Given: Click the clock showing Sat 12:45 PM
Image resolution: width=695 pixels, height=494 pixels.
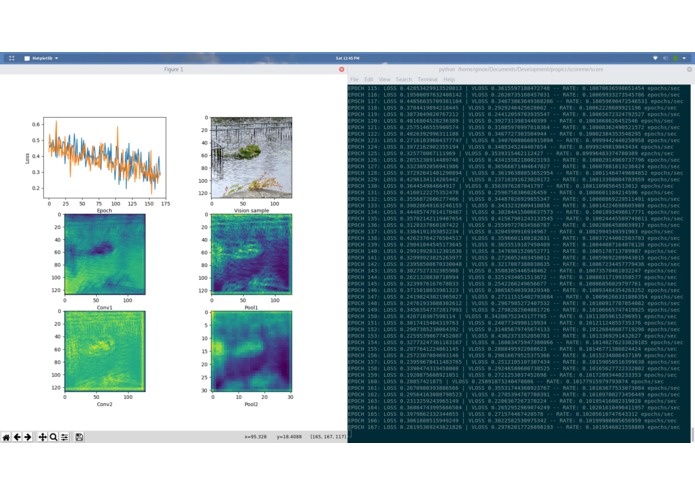Looking at the screenshot, I should (348, 58).
